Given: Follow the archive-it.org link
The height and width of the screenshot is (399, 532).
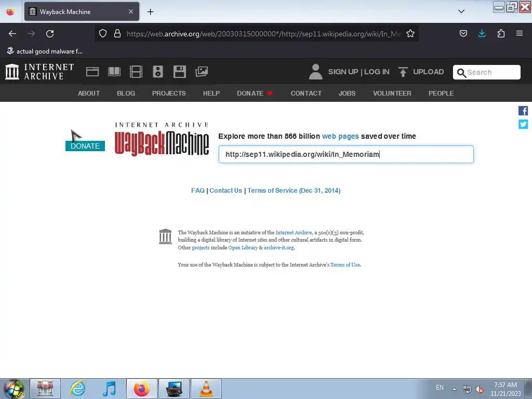Looking at the screenshot, I should (x=279, y=248).
